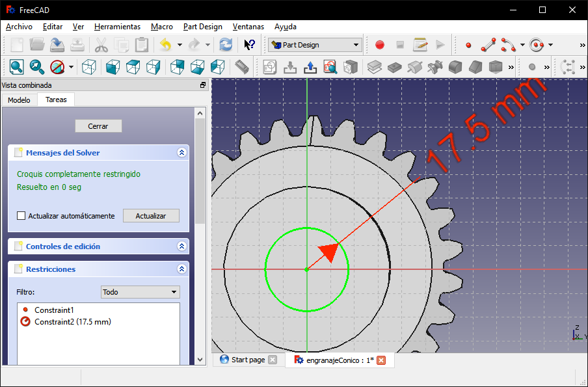Select the axonometric view cube icon
Image resolution: width=588 pixels, height=387 pixels.
[x=90, y=67]
